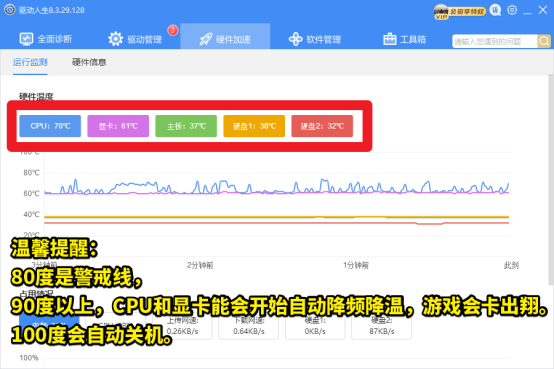Click the feedback chat bubble icon
This screenshot has width=554, height=369.
click(495, 10)
